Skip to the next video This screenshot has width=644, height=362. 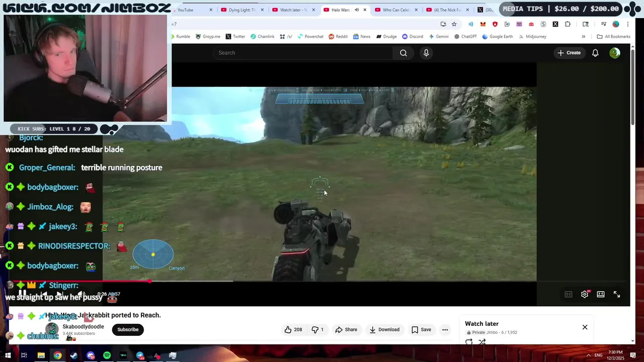coord(59,294)
